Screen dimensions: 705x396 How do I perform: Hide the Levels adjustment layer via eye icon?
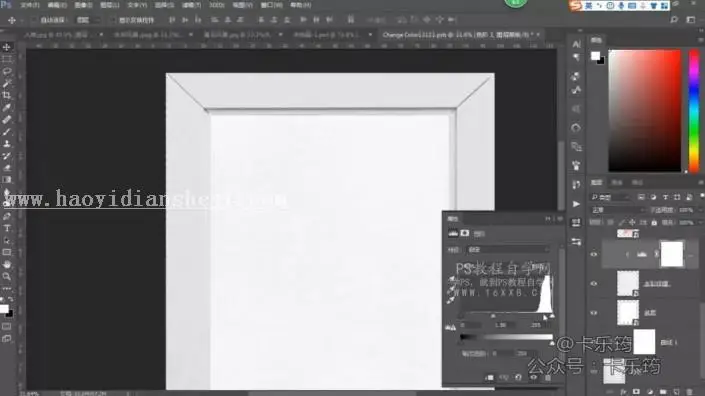[594, 254]
